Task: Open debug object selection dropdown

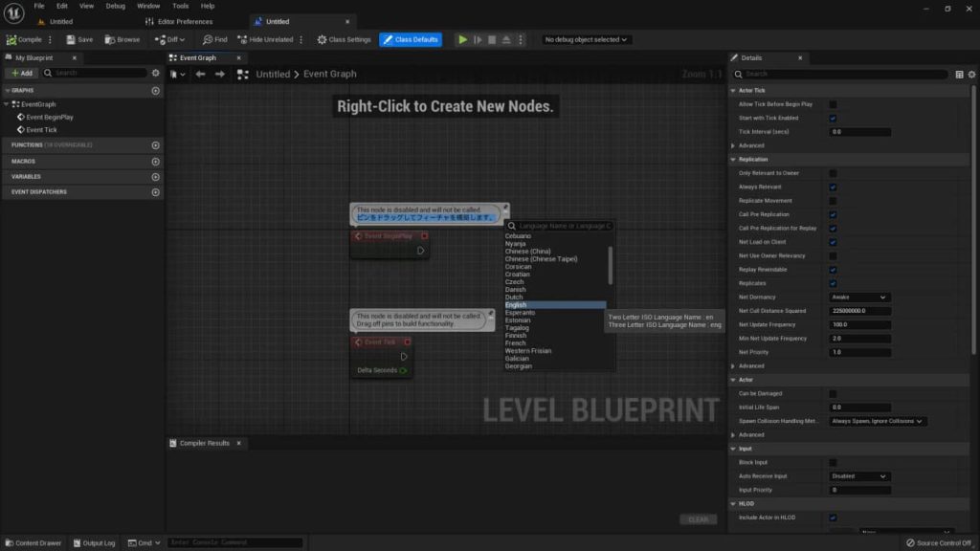Action: pos(586,39)
